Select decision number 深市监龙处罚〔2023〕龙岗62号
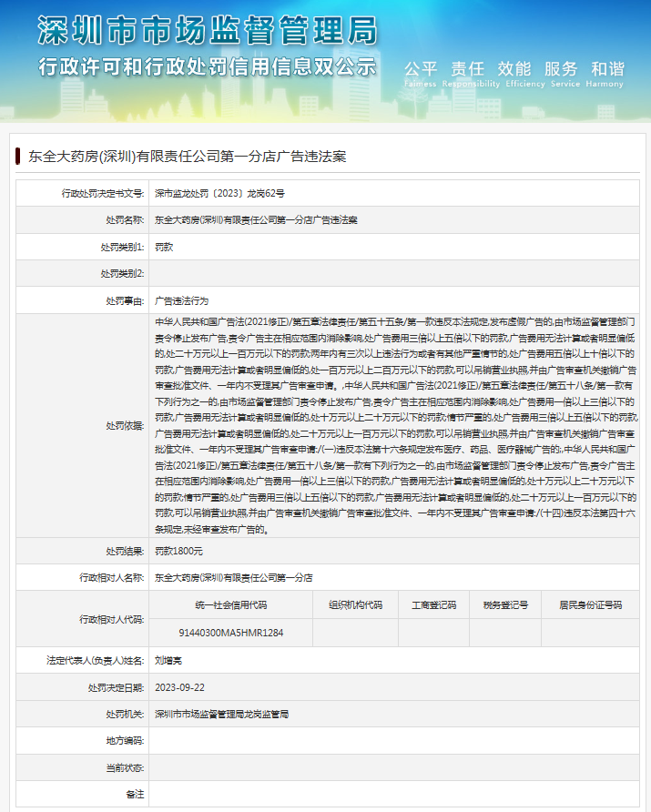Viewport: 651px width, 812px height. click(x=219, y=194)
